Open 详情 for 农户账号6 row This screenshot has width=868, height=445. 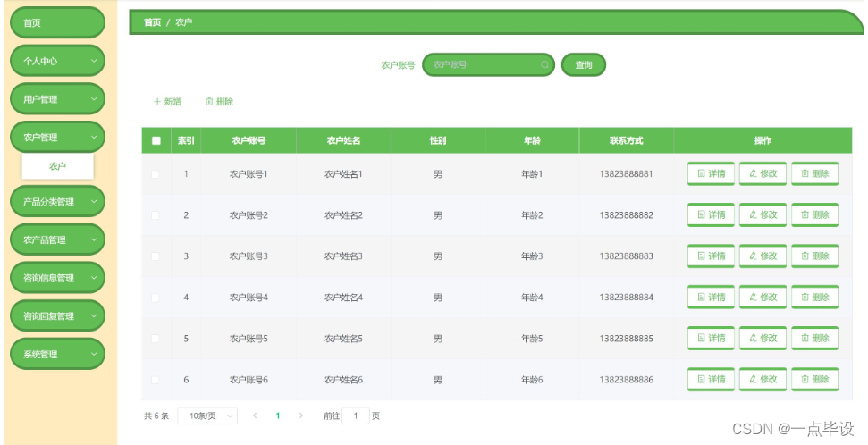(x=711, y=379)
